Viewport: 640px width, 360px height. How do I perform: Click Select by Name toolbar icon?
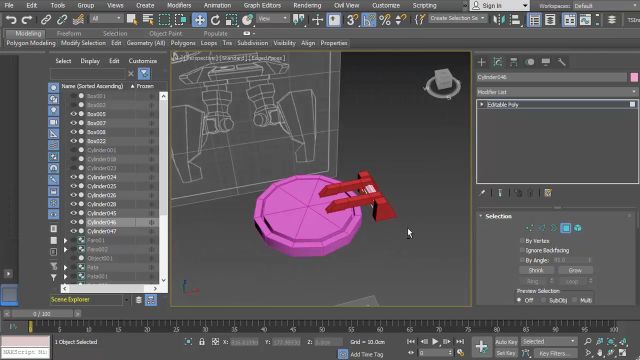(x=148, y=20)
